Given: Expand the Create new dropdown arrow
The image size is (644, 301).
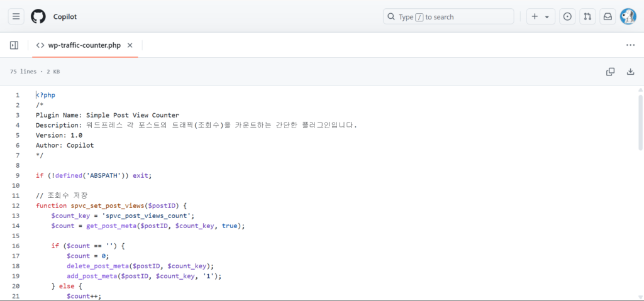Looking at the screenshot, I should click(547, 17).
